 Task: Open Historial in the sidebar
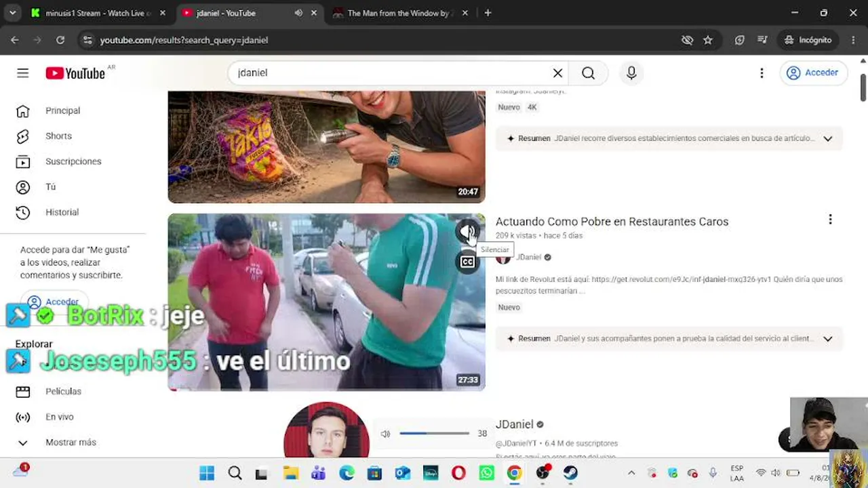click(x=62, y=212)
